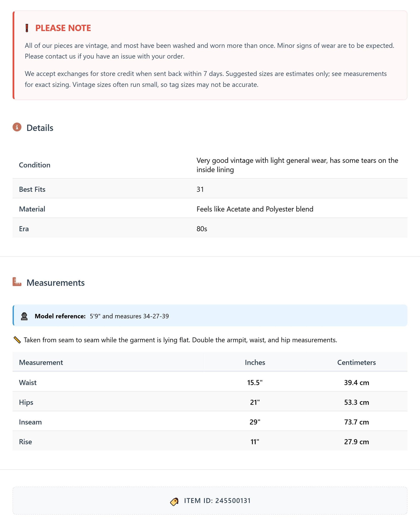
Task: Click the Inches column header
Action: (255, 362)
